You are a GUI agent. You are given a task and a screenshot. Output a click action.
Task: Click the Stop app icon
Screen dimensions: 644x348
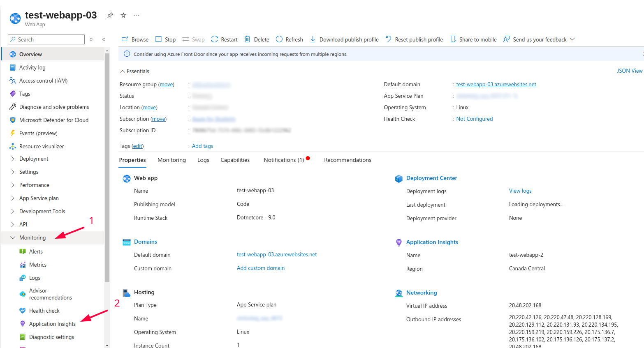click(158, 39)
